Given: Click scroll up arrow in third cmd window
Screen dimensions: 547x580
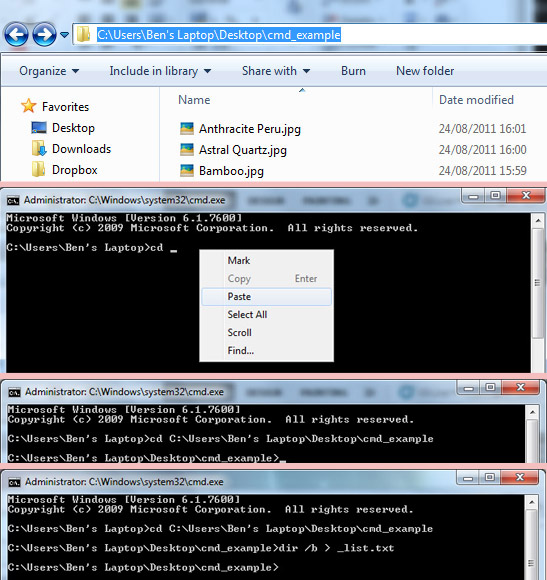Looking at the screenshot, I should point(532,502).
